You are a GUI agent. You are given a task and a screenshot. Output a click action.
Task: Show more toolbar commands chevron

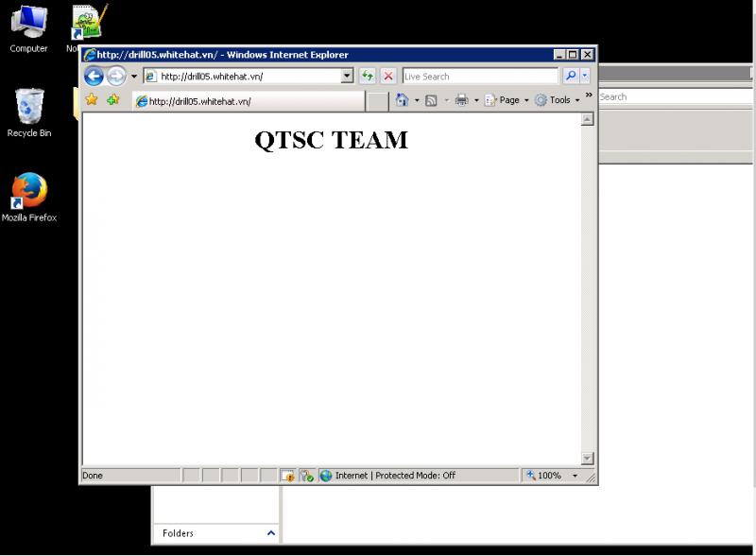tap(589, 96)
